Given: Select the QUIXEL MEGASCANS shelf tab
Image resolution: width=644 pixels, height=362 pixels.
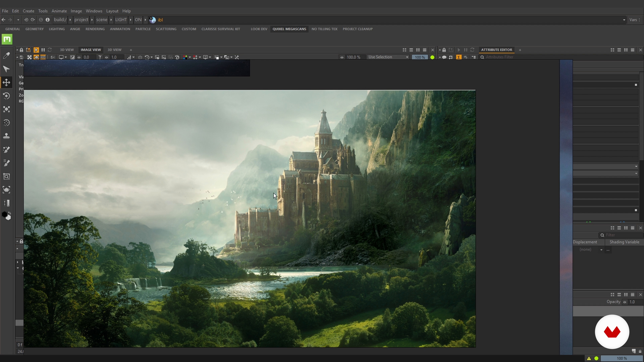Looking at the screenshot, I should click(x=289, y=29).
